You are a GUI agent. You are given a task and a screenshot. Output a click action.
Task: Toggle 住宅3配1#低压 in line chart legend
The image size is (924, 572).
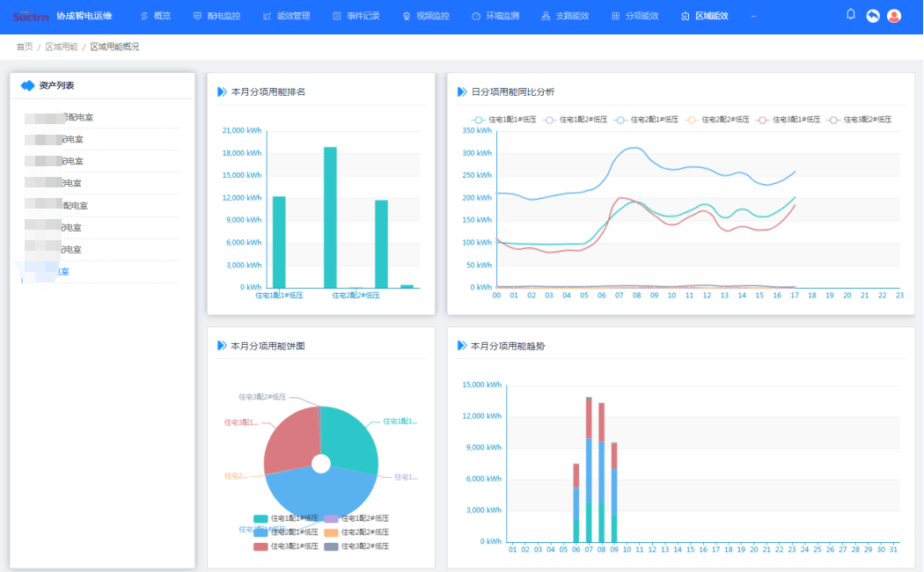[x=788, y=120]
